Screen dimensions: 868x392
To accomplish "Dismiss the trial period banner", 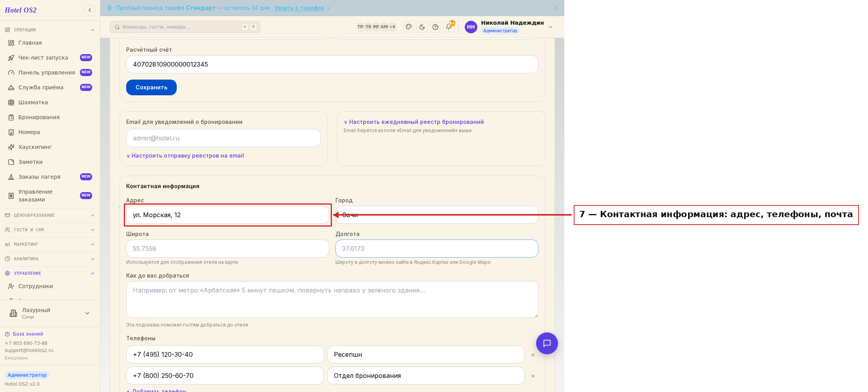I will point(555,8).
